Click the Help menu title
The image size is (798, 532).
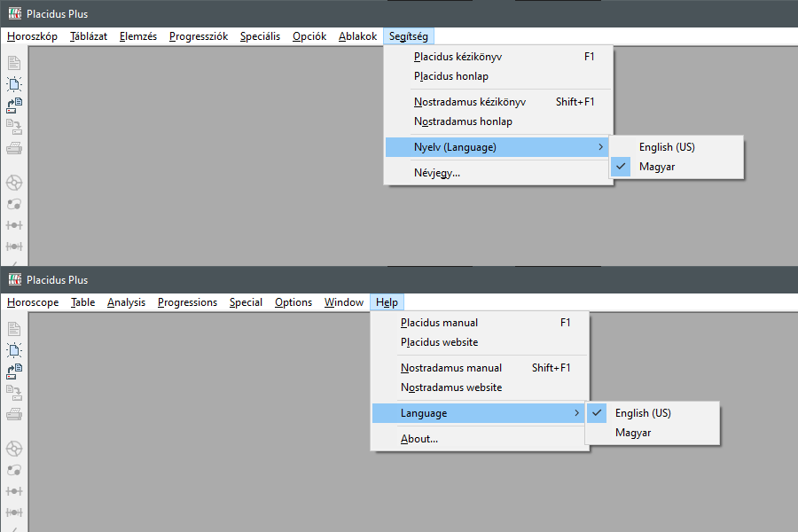pos(387,301)
